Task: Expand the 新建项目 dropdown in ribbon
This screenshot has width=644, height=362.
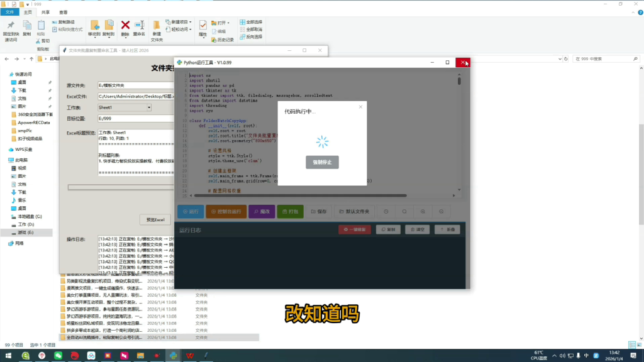Action: (x=182, y=22)
